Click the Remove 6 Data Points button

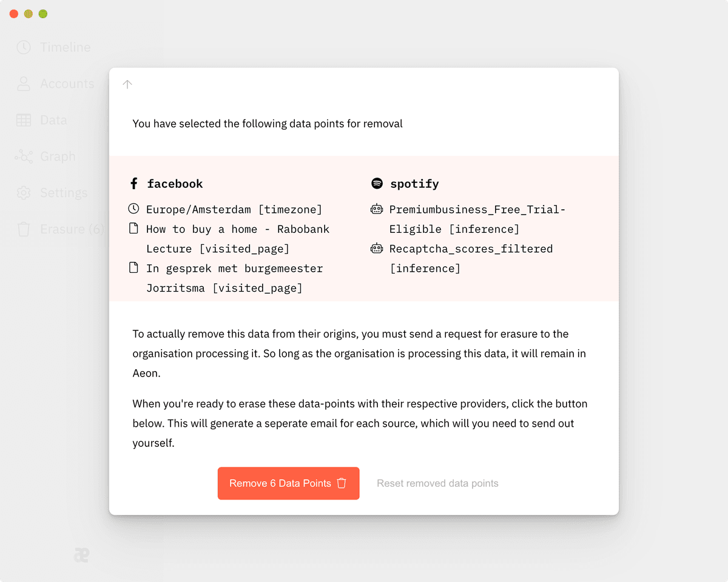289,483
